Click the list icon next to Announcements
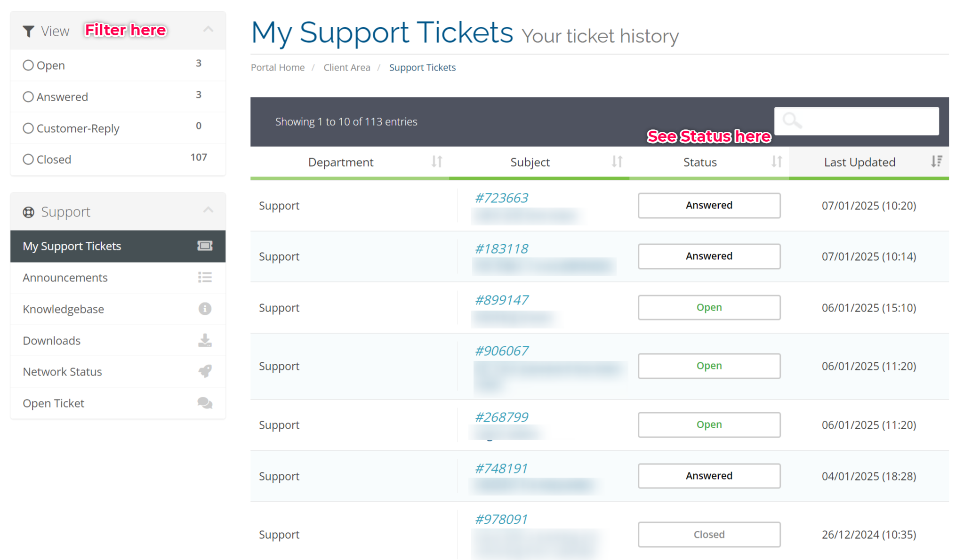This screenshot has height=560, width=980. (x=205, y=277)
